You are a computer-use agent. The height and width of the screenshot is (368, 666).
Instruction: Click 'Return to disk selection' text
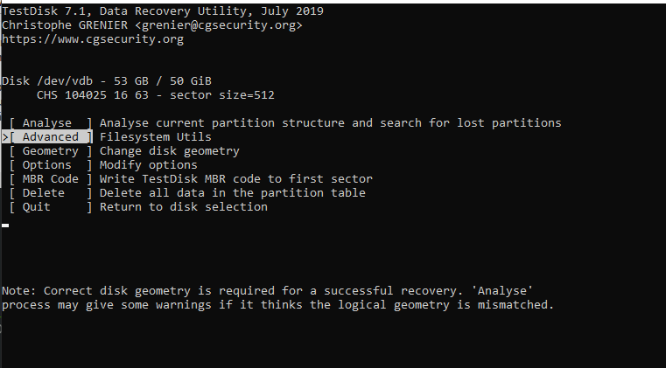[x=183, y=207]
